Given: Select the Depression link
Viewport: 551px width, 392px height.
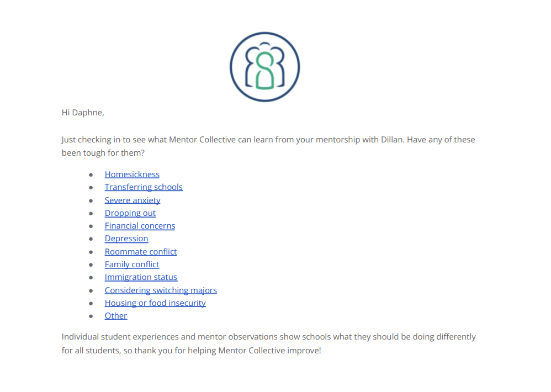Looking at the screenshot, I should click(126, 239).
